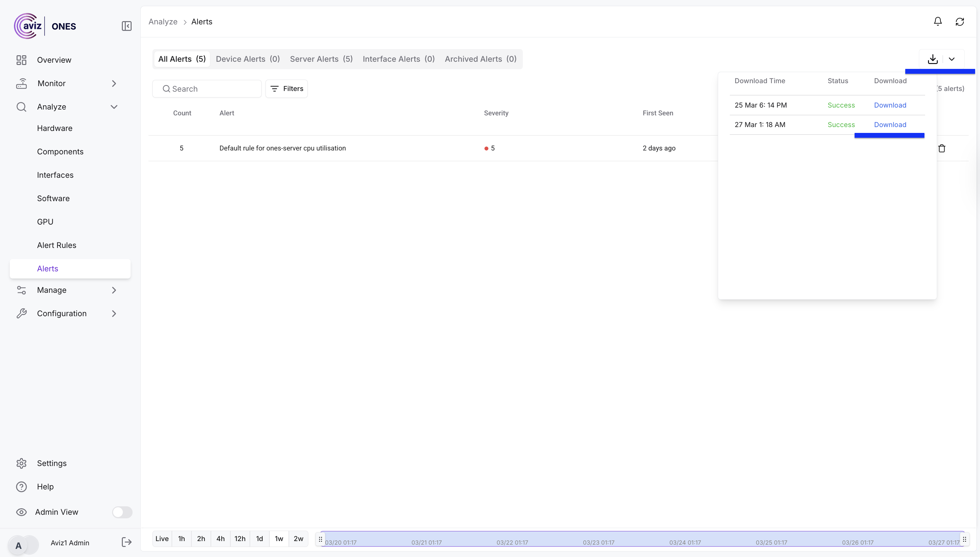Delete the cpu utilisation alert
This screenshot has height=557, width=980.
(x=942, y=149)
